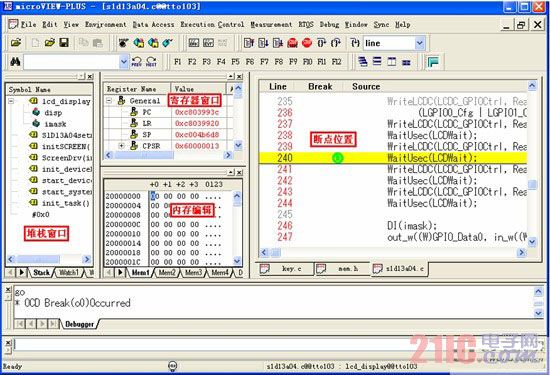Click the status bar face icon

tap(172, 366)
